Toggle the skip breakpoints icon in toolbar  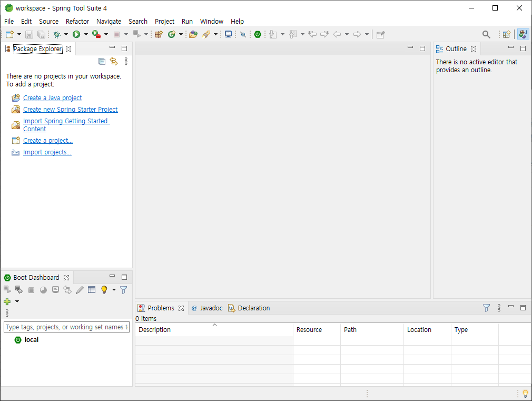coord(243,34)
